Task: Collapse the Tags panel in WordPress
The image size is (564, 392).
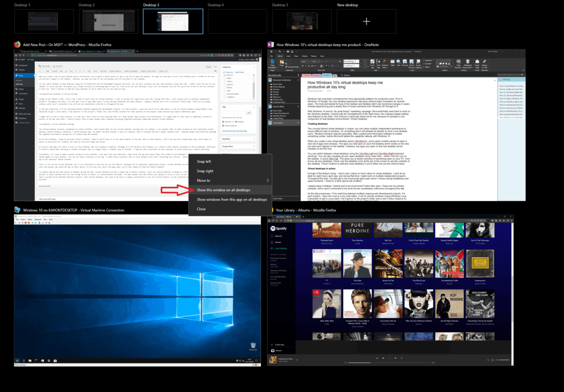Action: point(254,107)
